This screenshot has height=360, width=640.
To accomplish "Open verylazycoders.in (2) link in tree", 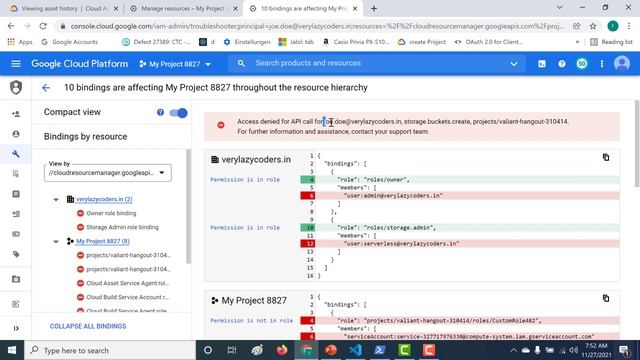I will coord(104,199).
